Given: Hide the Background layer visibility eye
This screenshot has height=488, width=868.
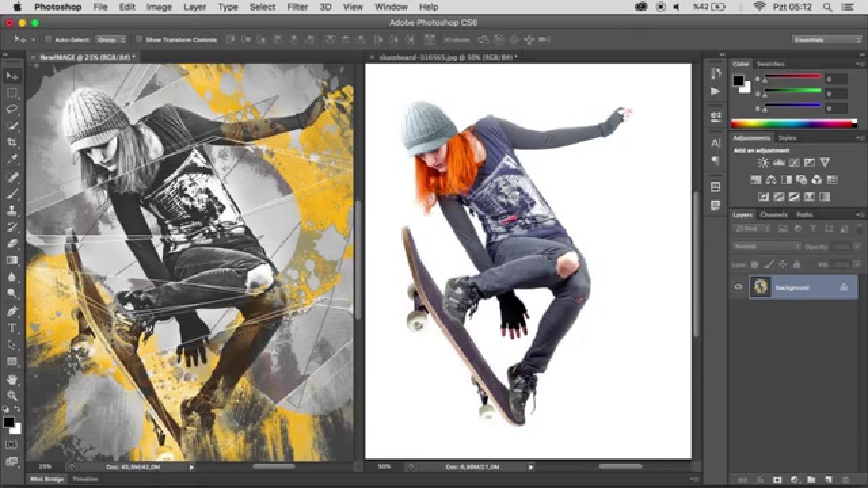Looking at the screenshot, I should pos(738,287).
